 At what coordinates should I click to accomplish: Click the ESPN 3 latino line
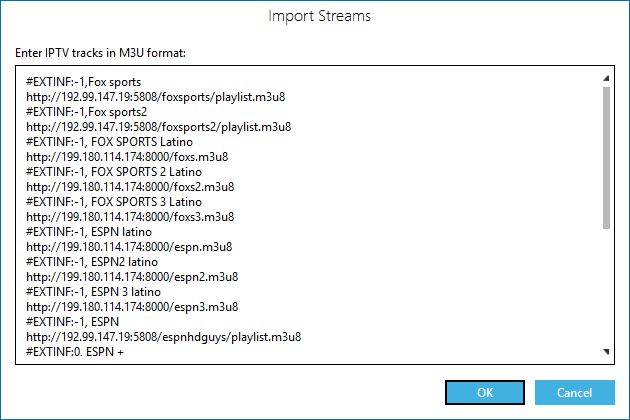(93, 292)
